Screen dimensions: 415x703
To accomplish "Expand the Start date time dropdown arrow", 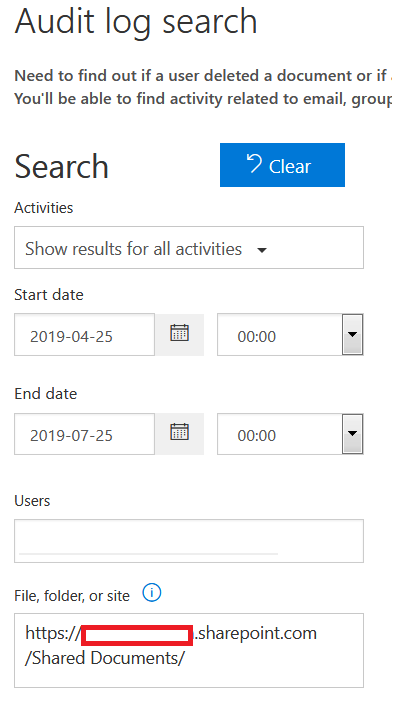I will coord(352,334).
